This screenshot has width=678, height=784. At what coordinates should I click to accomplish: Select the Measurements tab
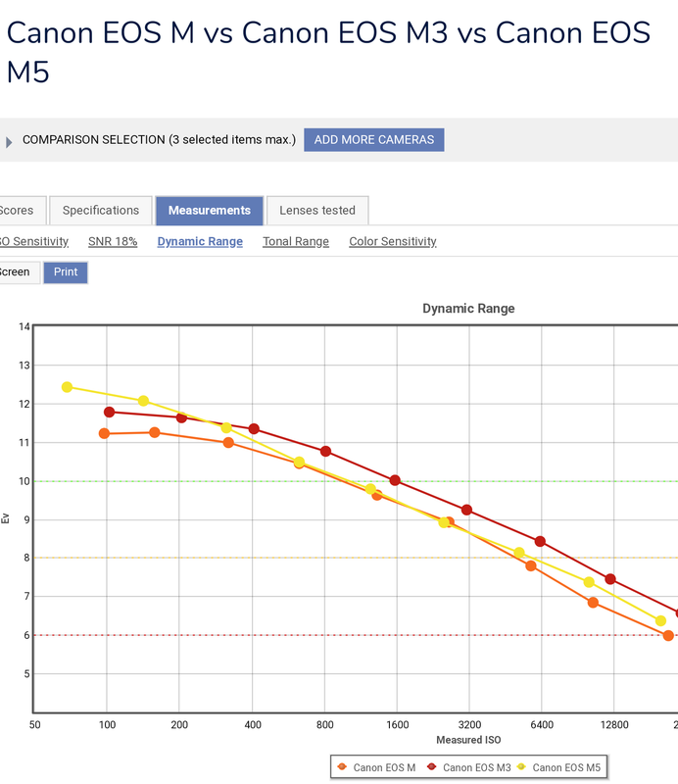pos(209,211)
